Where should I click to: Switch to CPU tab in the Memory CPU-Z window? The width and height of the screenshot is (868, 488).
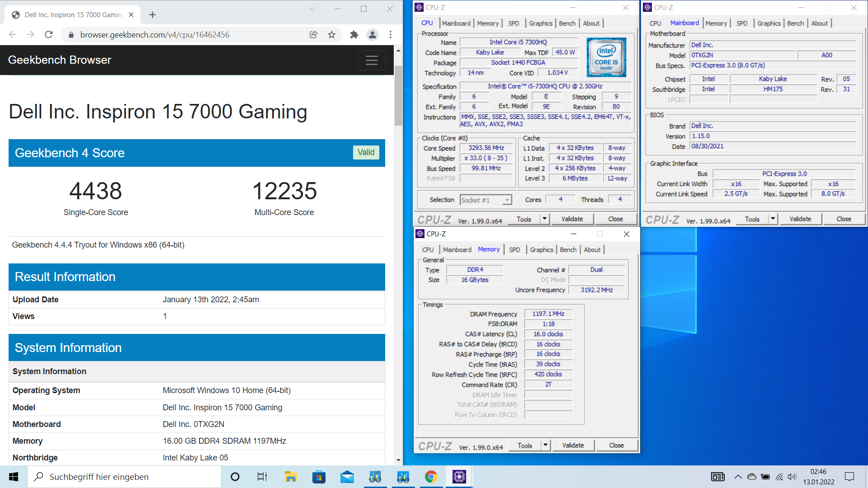point(428,250)
